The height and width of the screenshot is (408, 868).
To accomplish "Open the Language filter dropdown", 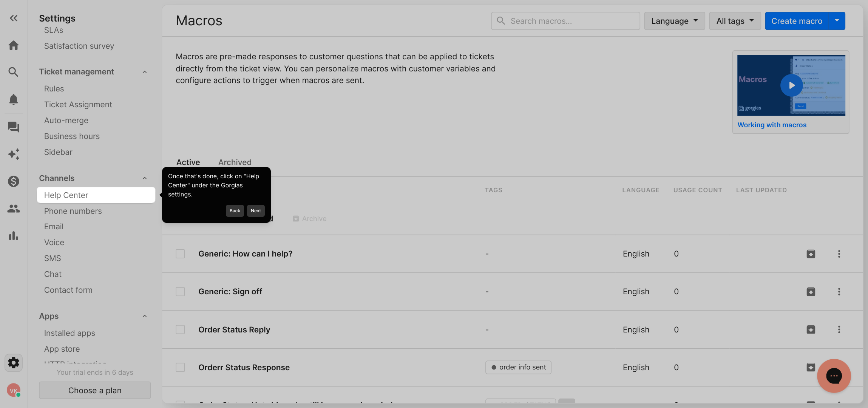I will pos(674,21).
